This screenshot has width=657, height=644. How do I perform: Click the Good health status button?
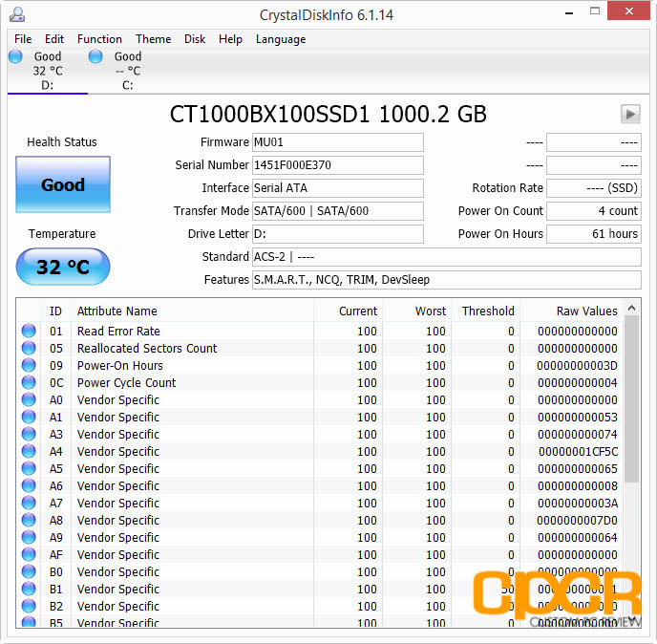(x=63, y=184)
